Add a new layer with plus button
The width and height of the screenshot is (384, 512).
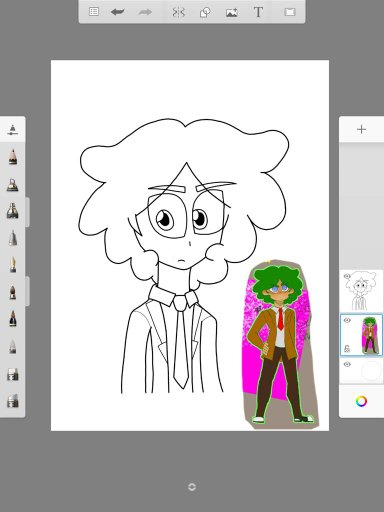pos(361,129)
